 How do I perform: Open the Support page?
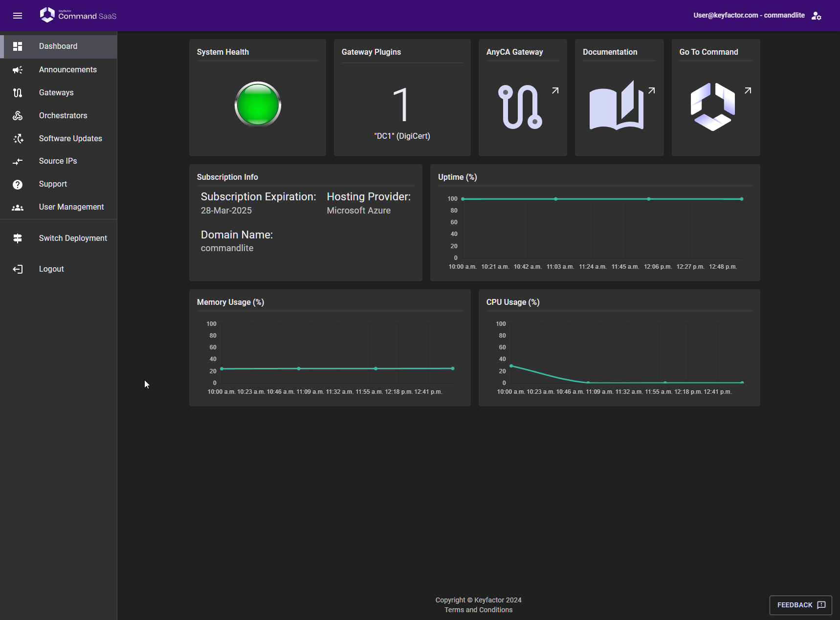(x=59, y=184)
